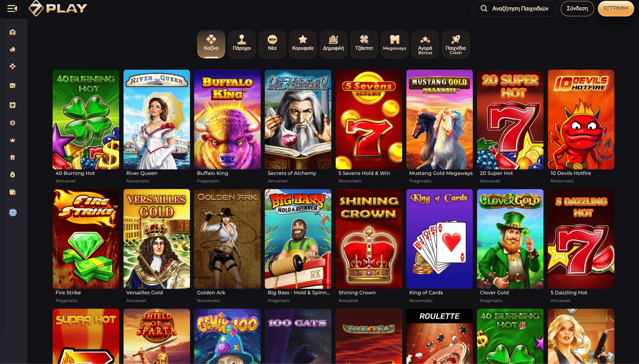Viewport: 639px width, 364px height.
Task: Open the megaphone promotions icon in sidebar
Action: click(x=13, y=49)
